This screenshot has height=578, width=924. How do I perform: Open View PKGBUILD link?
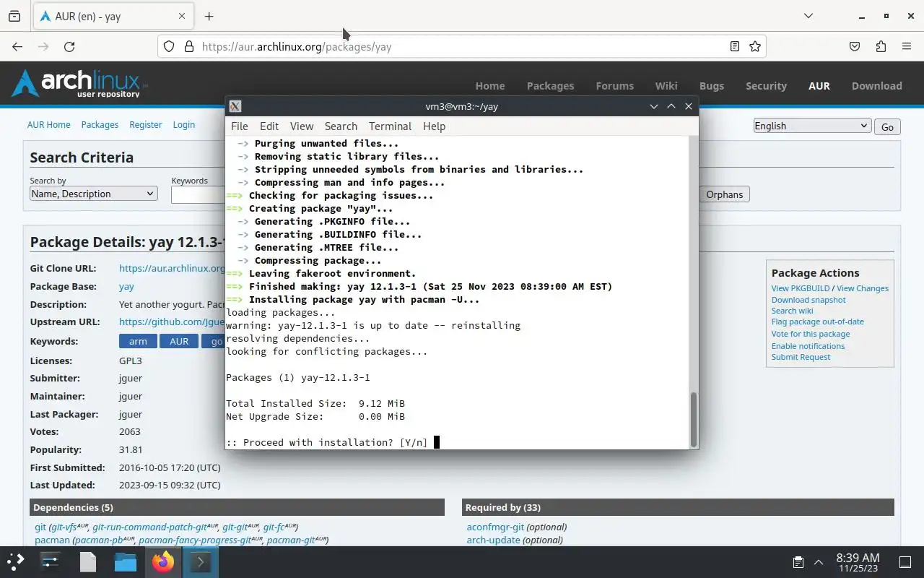pos(800,288)
